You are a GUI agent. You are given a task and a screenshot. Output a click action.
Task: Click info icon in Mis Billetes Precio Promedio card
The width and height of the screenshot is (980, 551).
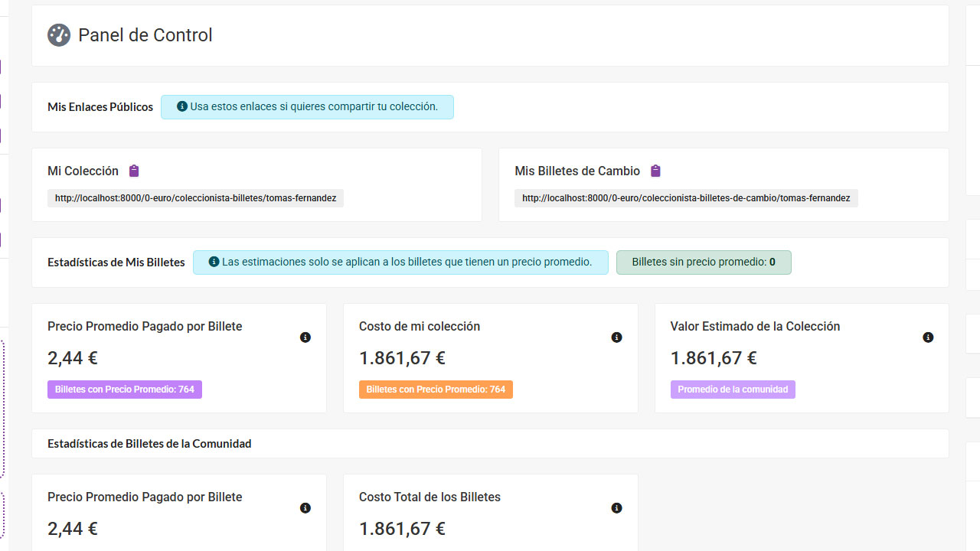[305, 337]
